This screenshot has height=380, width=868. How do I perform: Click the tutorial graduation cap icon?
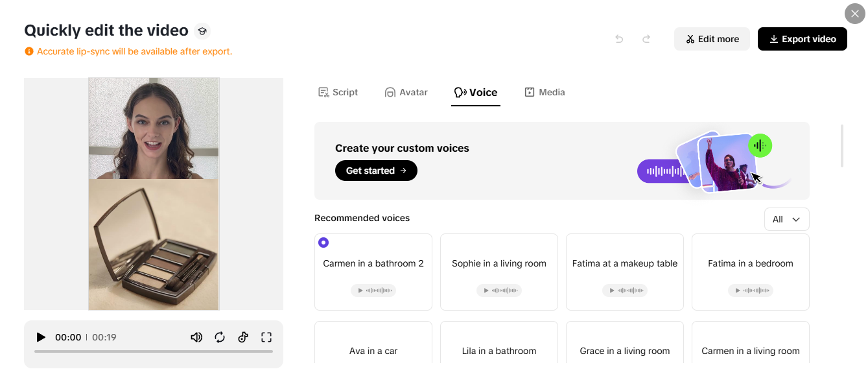(202, 31)
